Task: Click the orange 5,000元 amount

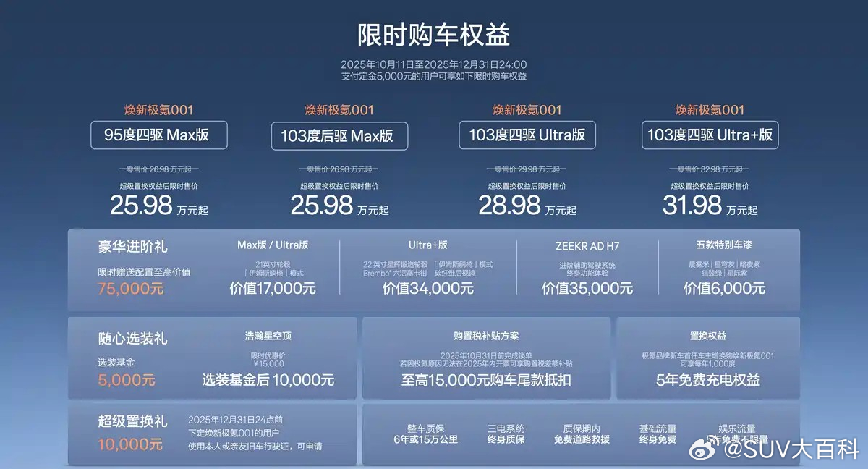Action: [x=127, y=379]
